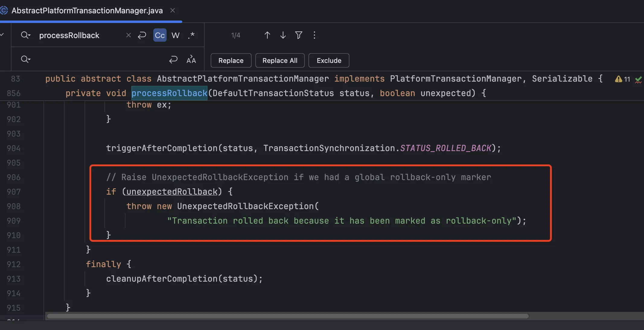Toggle Match Case Cc option

[x=160, y=35]
